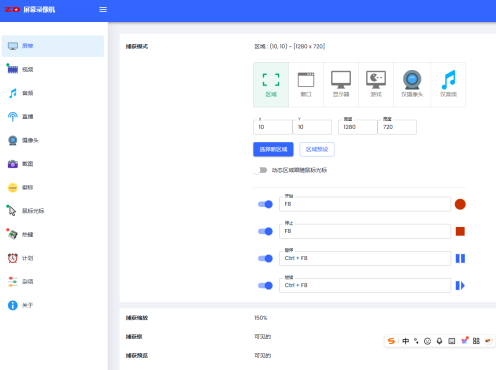Viewport: 496px width, 370px height.
Task: Toggle the Pause hotkey Ctrl+F8 switch
Action: pyautogui.click(x=265, y=258)
